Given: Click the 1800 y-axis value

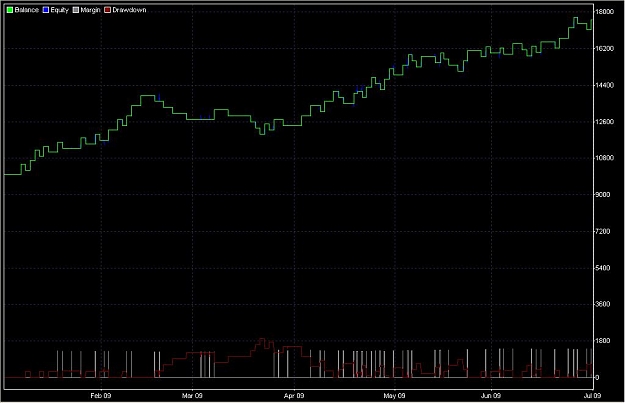Looking at the screenshot, I should coord(603,341).
